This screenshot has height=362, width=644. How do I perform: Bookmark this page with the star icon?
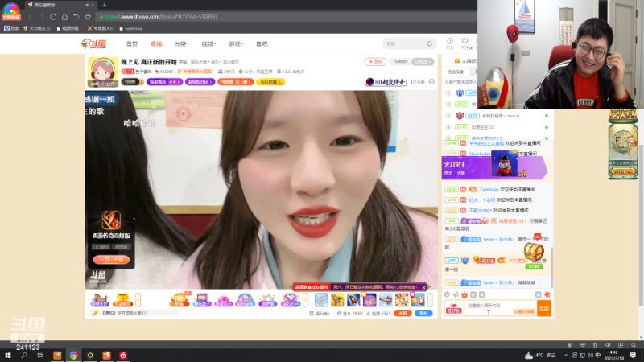(x=88, y=17)
